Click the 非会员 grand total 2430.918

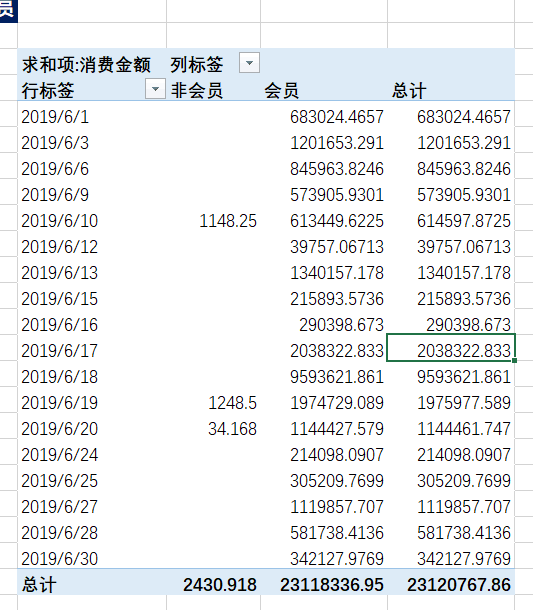tap(220, 585)
